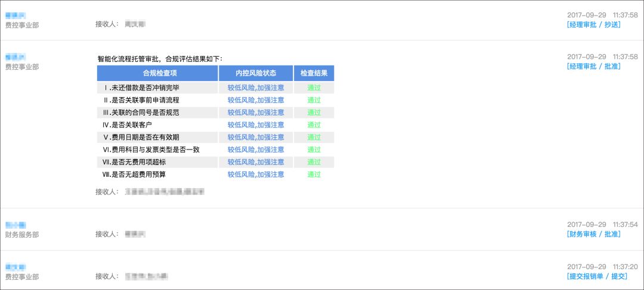
Task: Click risk status for 是否关联客户 row
Action: point(256,124)
